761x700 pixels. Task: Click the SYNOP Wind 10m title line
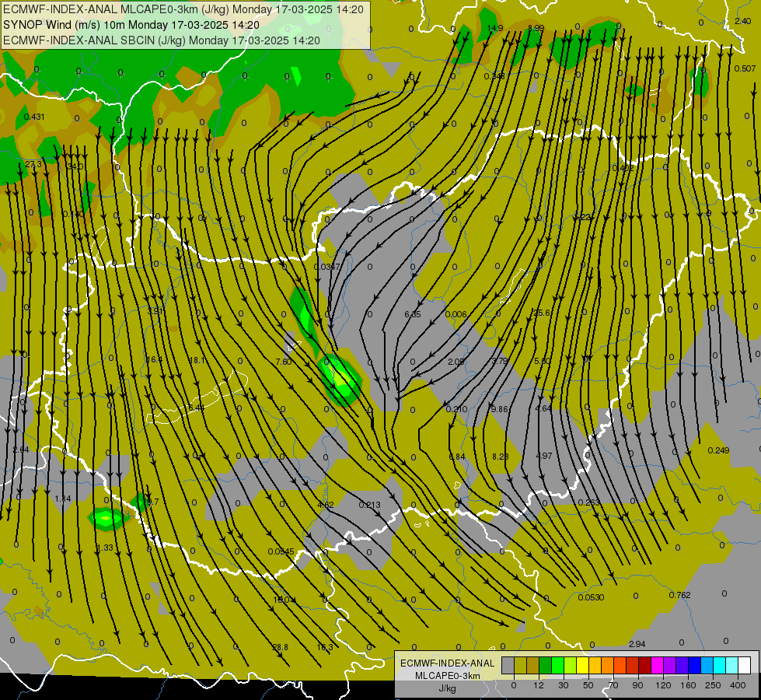tap(131, 25)
